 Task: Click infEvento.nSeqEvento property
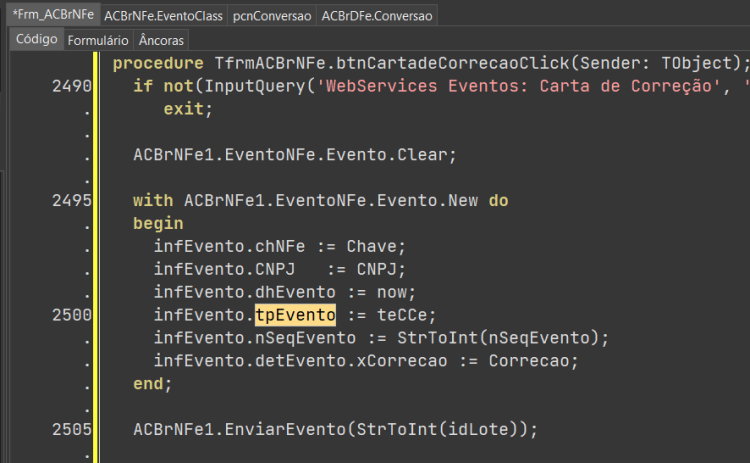[254, 338]
